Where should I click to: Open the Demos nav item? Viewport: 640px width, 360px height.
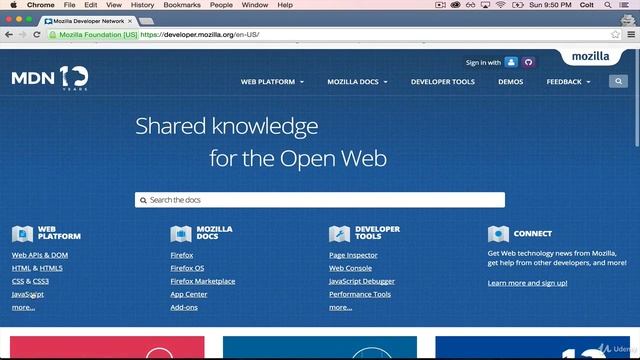[510, 82]
